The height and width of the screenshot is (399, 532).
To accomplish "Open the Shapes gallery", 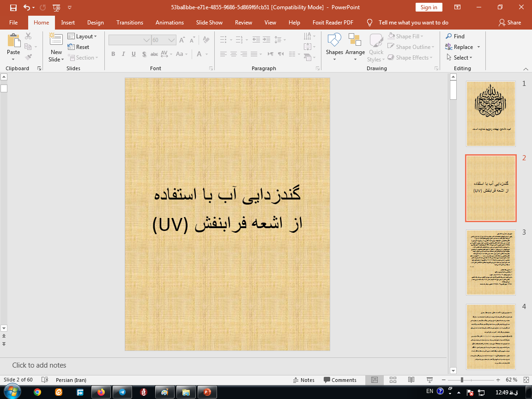I will [334, 46].
